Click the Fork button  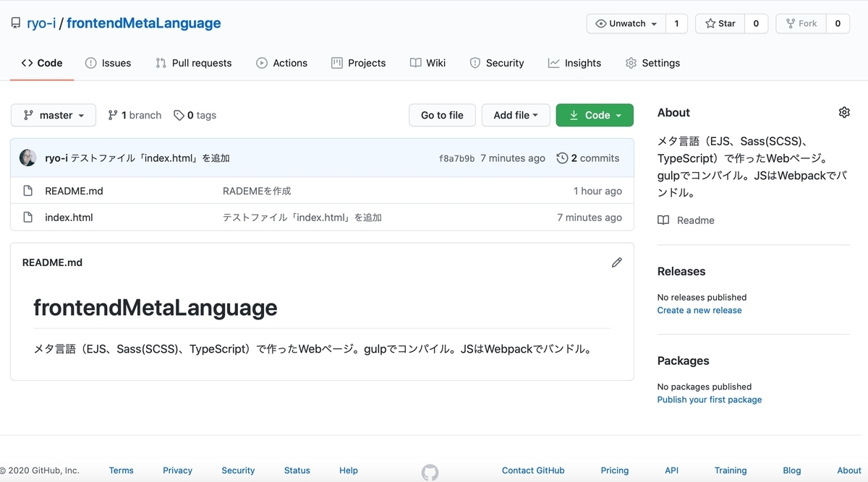click(801, 23)
